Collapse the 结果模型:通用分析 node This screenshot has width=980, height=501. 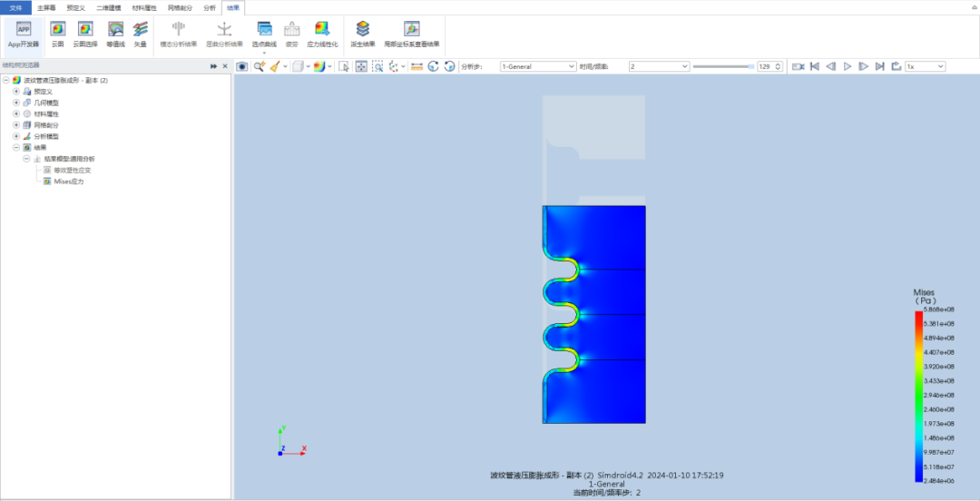[x=26, y=159]
